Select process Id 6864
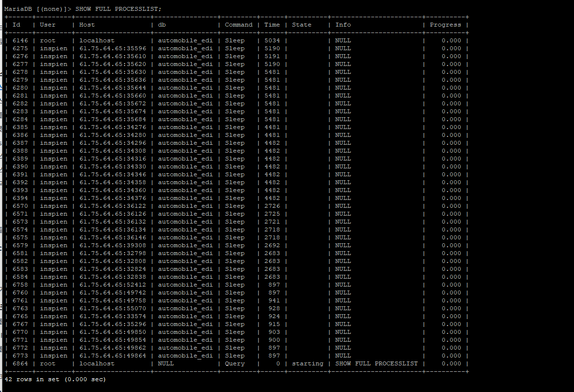This screenshot has width=574, height=392. pos(20,363)
